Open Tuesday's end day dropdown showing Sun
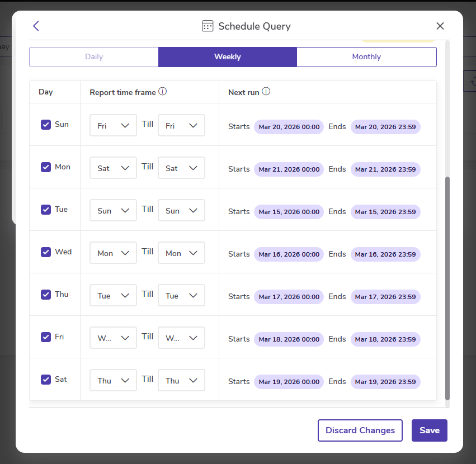476x464 pixels. click(181, 211)
